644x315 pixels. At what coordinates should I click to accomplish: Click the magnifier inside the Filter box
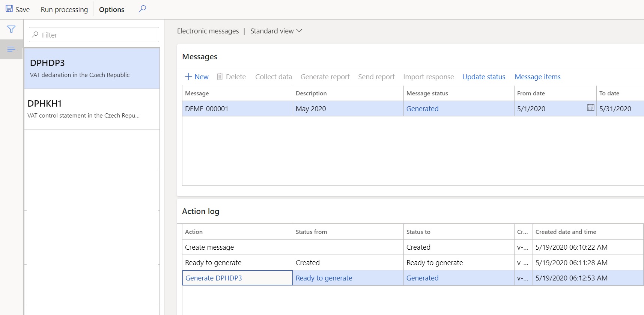pyautogui.click(x=35, y=35)
